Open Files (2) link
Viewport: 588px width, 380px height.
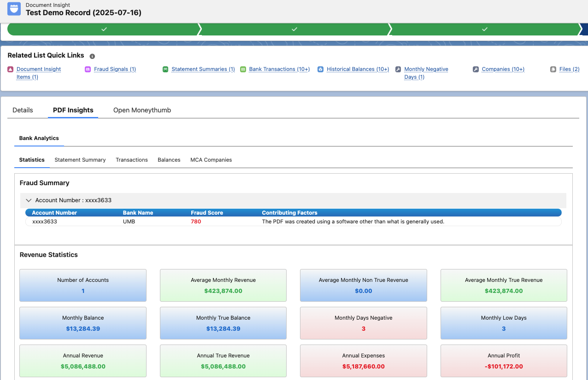click(570, 69)
